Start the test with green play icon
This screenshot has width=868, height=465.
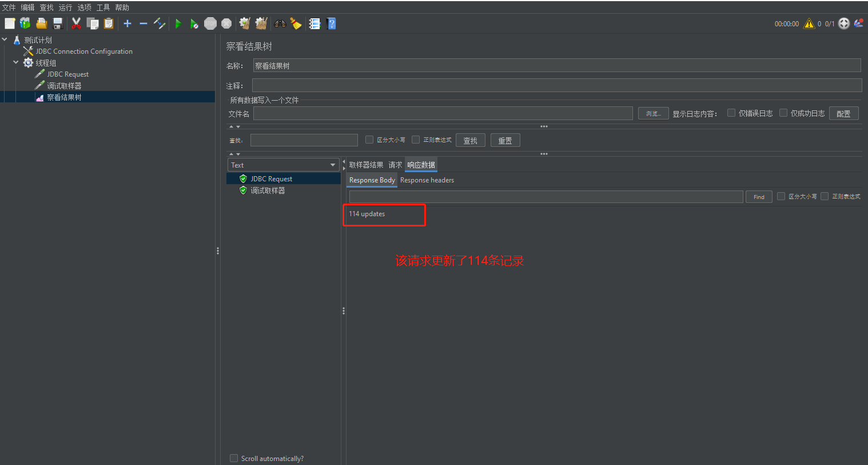[178, 23]
